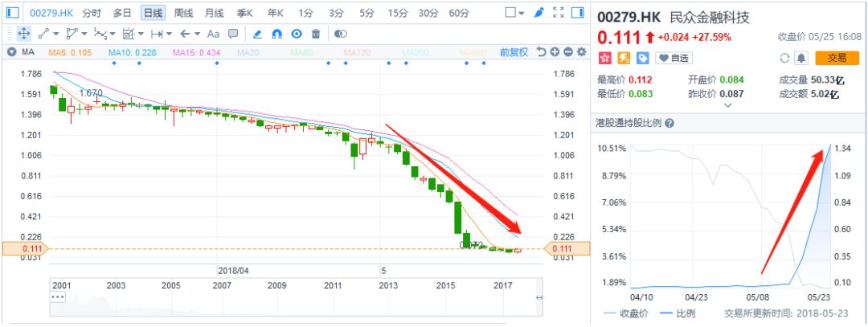This screenshot has height=327, width=868.
Task: Select the range measure tool
Action: [157, 34]
